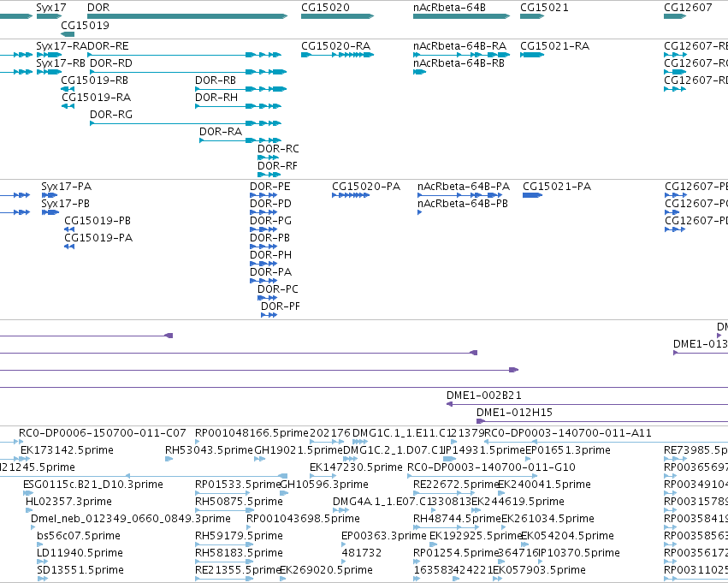Image resolution: width=728 pixels, height=583 pixels.
Task: Click protein CG15020-PA
Action: [x=351, y=195]
